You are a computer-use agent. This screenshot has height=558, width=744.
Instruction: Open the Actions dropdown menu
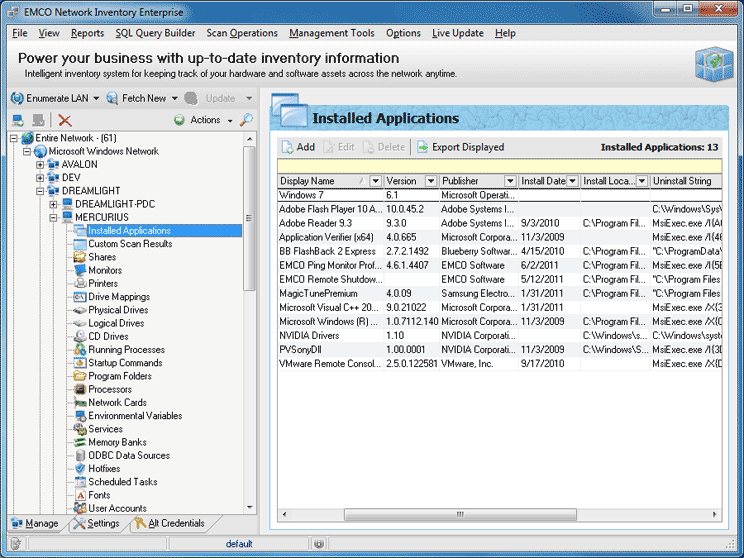[x=204, y=120]
